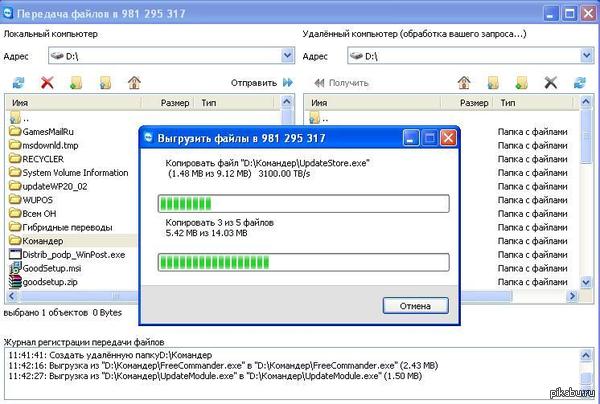Viewport: 600px width, 404px height.
Task: Refresh the remote computer file list
Action: [x=579, y=82]
